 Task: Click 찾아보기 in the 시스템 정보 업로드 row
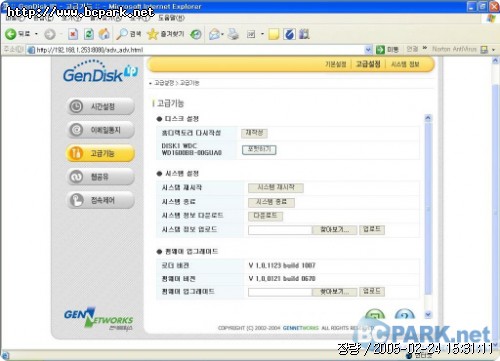[334, 230]
